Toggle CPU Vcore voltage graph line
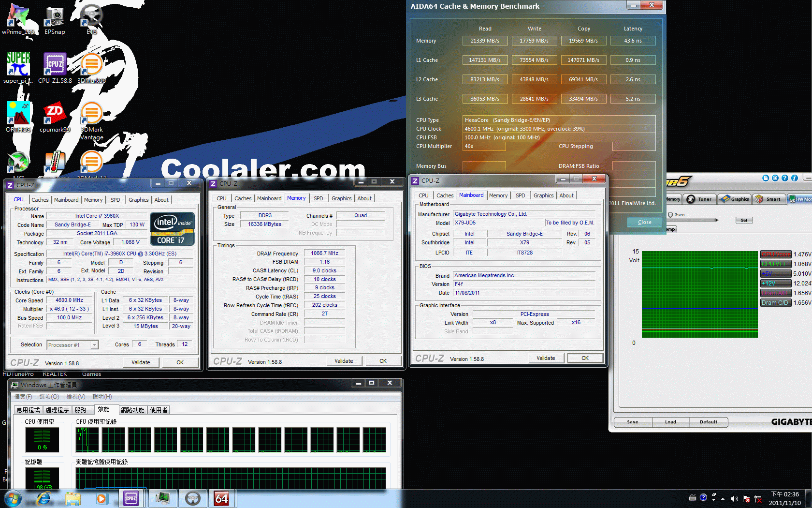812x508 pixels. click(x=776, y=254)
